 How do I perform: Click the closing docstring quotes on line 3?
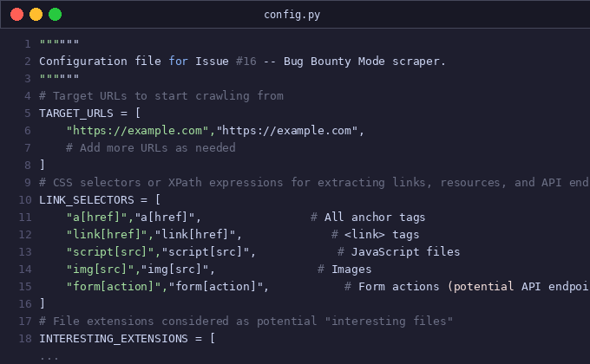tap(60, 77)
